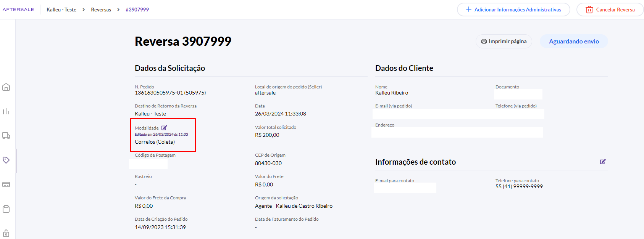Select phone 55 (41) 99999-9999
The height and width of the screenshot is (239, 644).
click(x=519, y=186)
